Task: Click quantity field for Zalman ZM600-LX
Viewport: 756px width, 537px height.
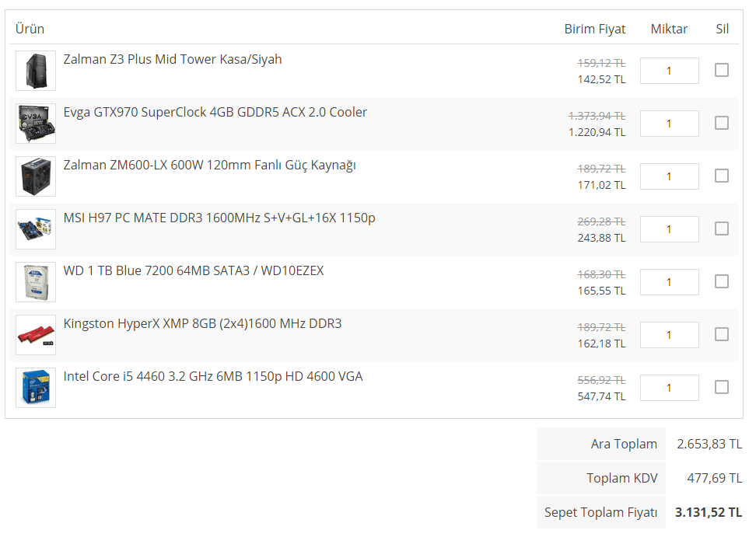Action: coord(669,176)
